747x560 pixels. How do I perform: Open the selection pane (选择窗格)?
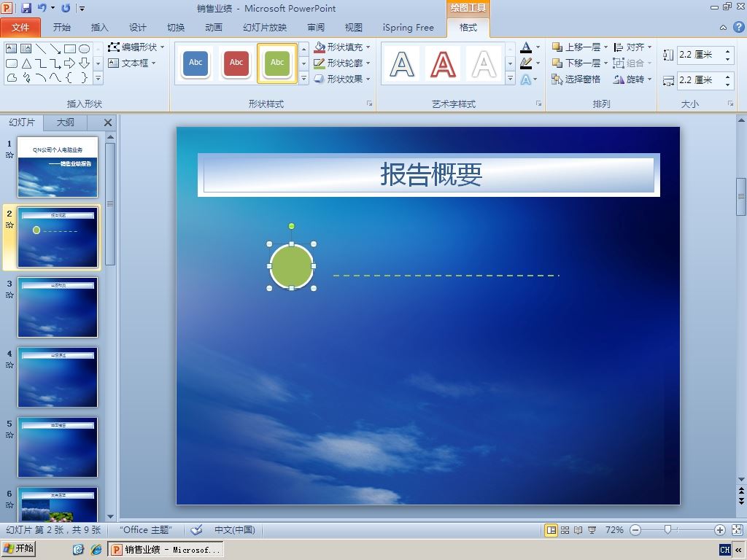[x=576, y=79]
